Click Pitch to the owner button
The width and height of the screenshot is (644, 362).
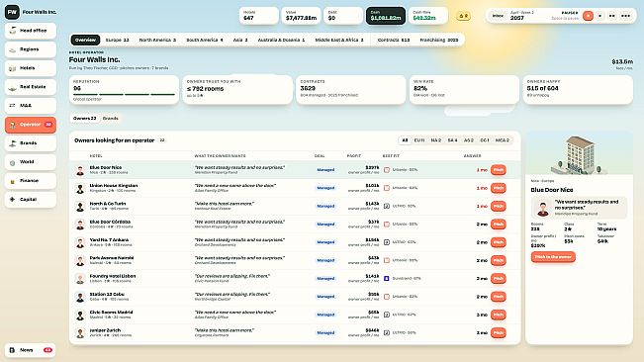pyautogui.click(x=553, y=257)
